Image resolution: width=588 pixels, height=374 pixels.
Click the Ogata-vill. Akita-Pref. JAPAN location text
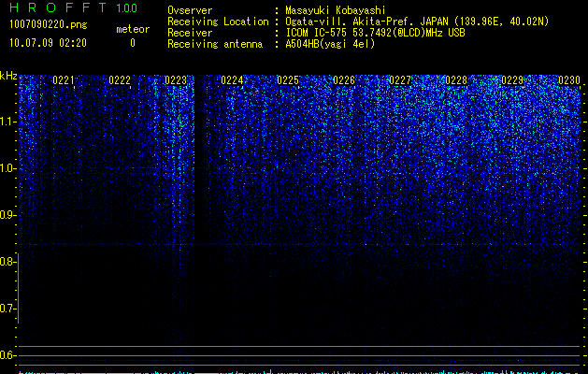(x=417, y=22)
